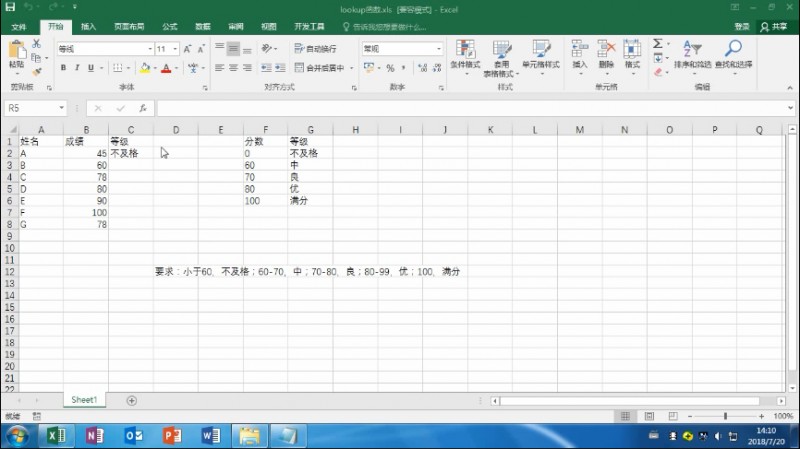Toggle bottom vertical alignment
This screenshot has width=800, height=449.
[247, 48]
